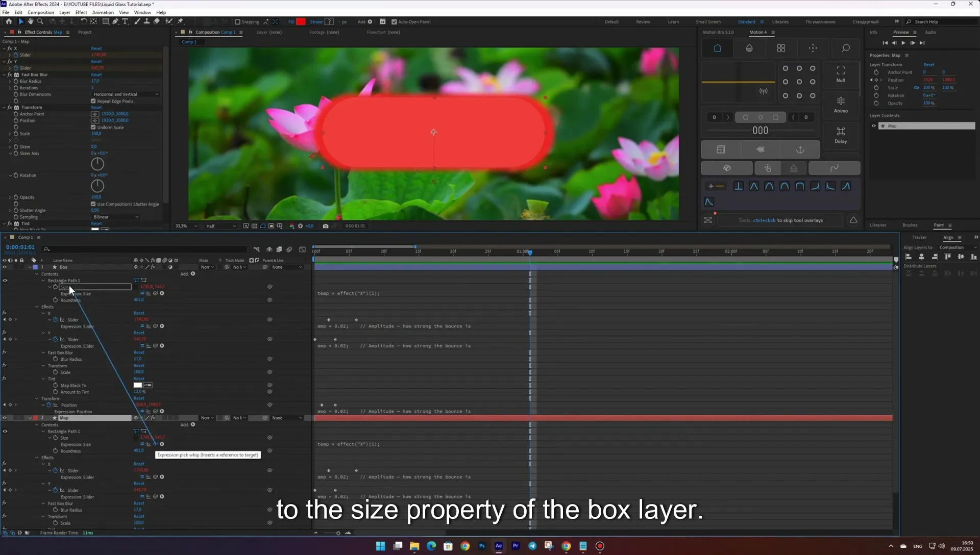Play the preview in Preview panel

[903, 43]
